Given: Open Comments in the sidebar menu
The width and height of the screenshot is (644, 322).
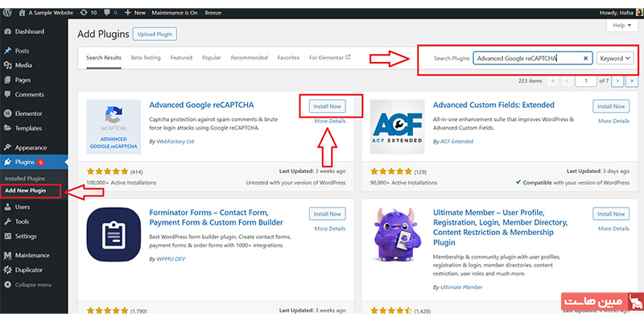Looking at the screenshot, I should click(x=29, y=94).
